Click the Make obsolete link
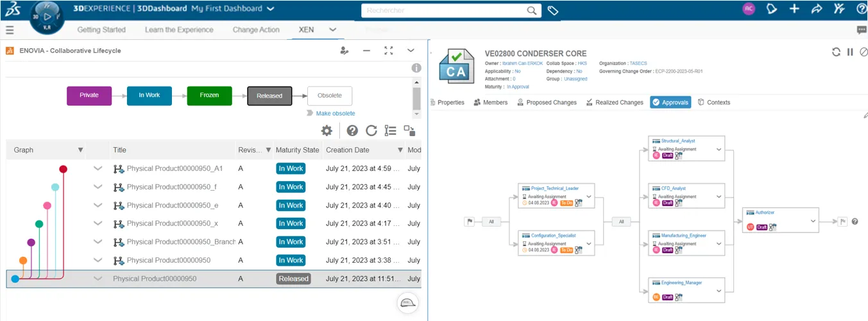The image size is (868, 321). [335, 113]
